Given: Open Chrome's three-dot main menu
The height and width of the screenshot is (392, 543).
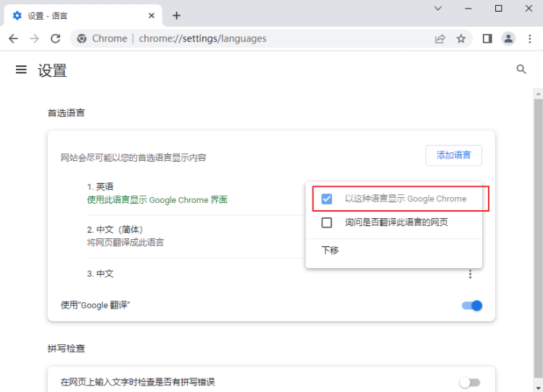Looking at the screenshot, I should (x=529, y=38).
